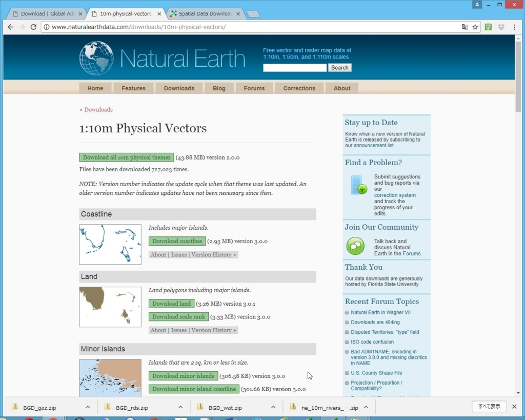Screen dimensions: 525x420
Task: Open Chrome three-dot menu
Action: [514, 27]
